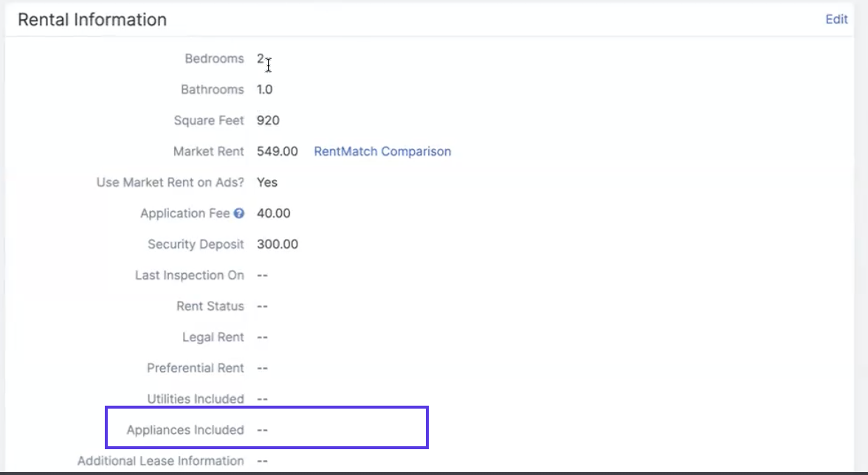868x475 pixels.
Task: Click the Application Fee help icon
Action: 239,214
